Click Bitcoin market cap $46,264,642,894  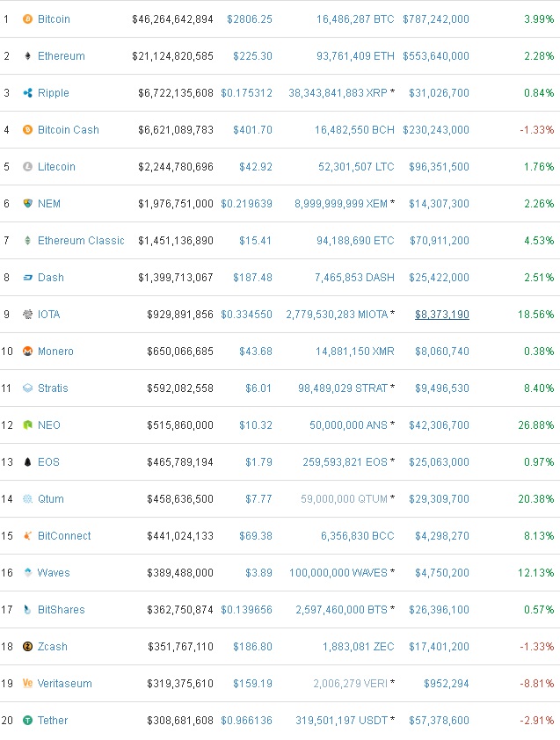coord(172,18)
